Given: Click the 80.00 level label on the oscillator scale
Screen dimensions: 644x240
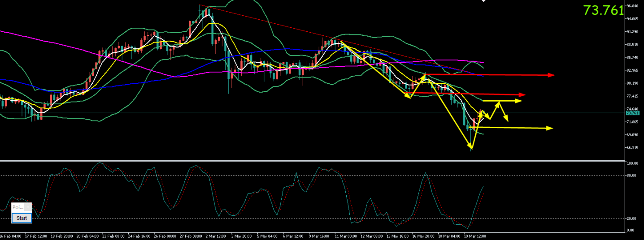Looking at the screenshot, I should coord(631,176).
